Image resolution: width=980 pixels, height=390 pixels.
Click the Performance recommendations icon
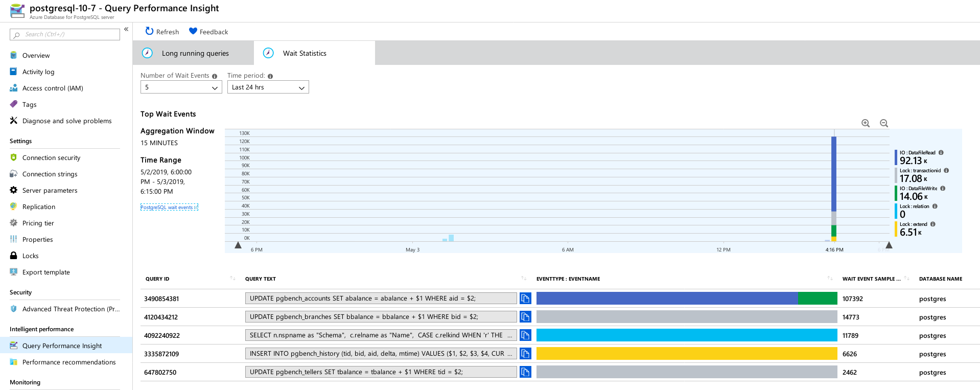click(x=14, y=362)
